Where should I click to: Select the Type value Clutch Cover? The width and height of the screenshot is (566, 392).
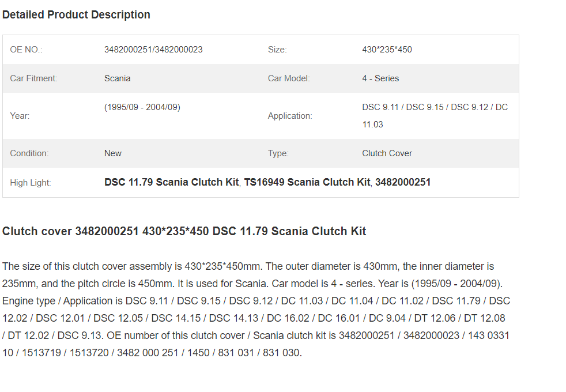tap(387, 153)
